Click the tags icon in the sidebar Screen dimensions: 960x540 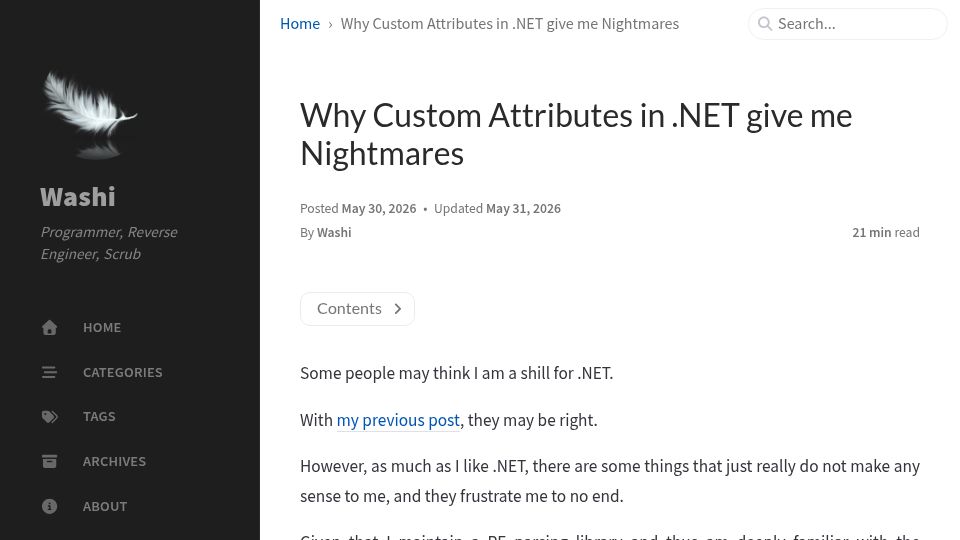coord(50,417)
